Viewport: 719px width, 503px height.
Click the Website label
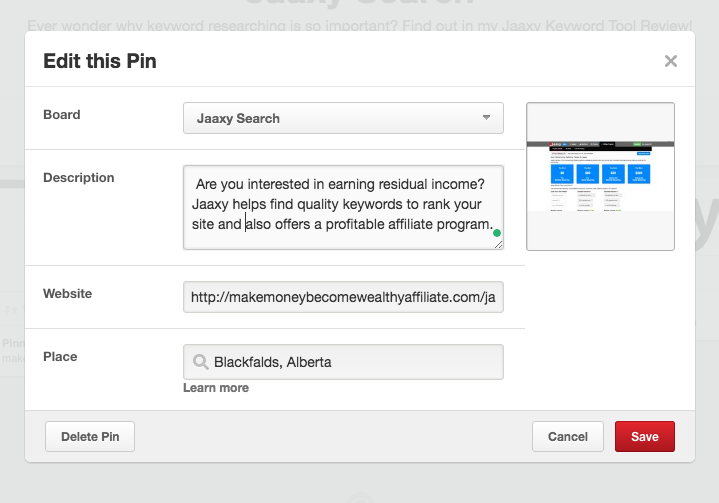pyautogui.click(x=67, y=293)
